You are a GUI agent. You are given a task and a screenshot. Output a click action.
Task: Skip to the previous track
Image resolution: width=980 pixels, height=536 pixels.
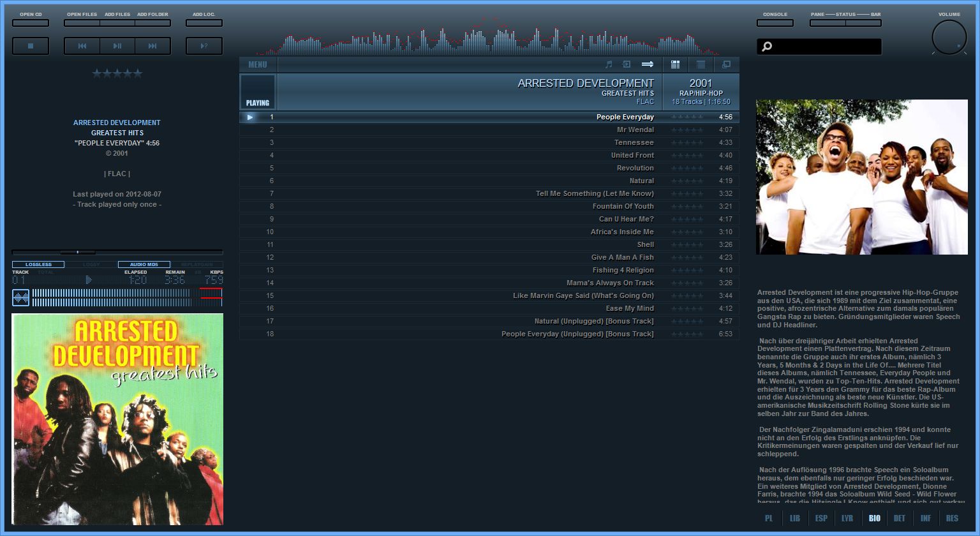click(x=82, y=46)
